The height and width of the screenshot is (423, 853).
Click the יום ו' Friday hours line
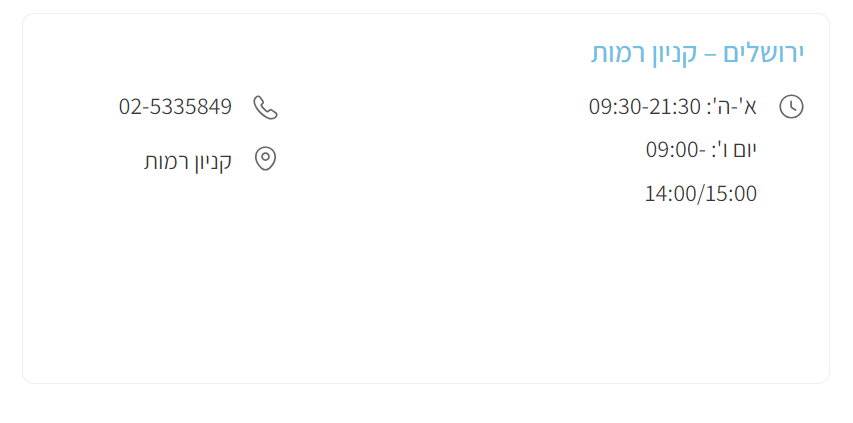click(x=700, y=150)
